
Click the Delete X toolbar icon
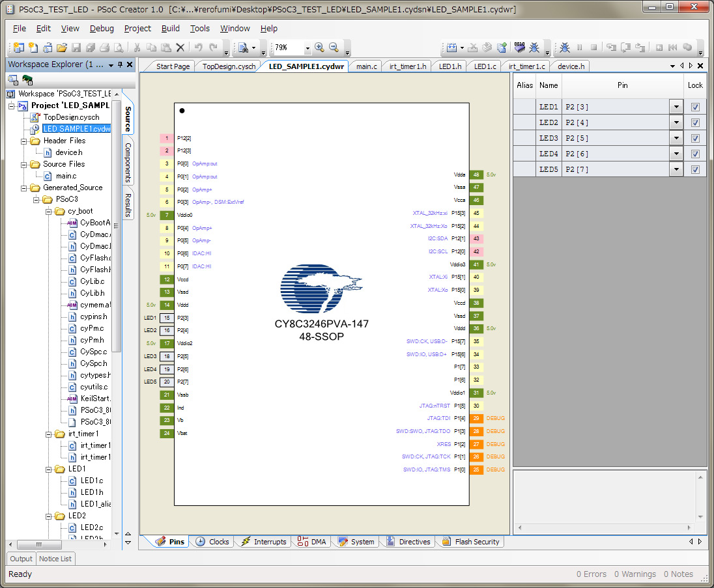180,48
